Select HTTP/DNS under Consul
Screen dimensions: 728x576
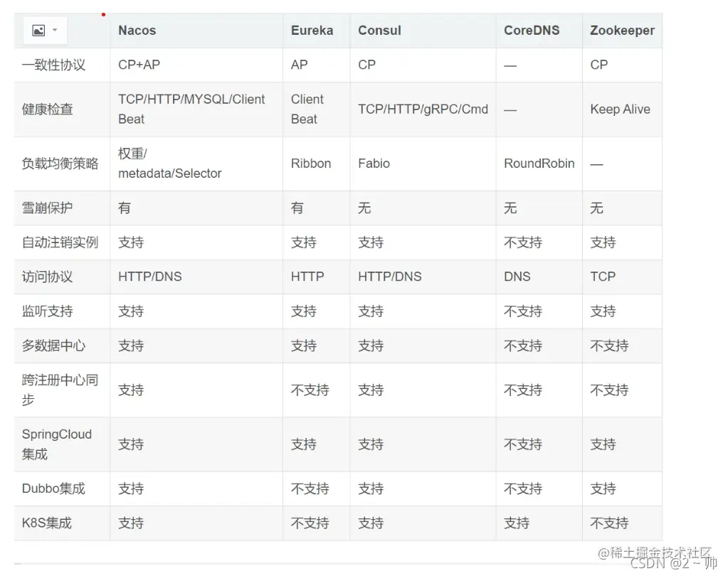tap(389, 277)
